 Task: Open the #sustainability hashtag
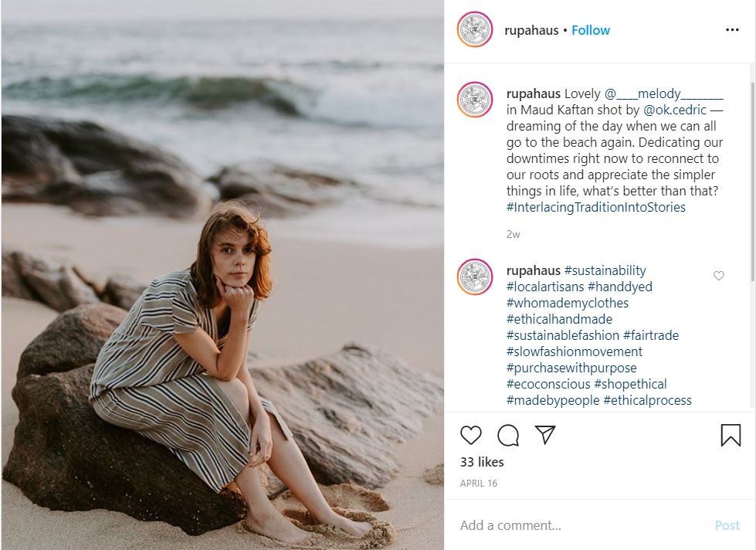(x=606, y=270)
